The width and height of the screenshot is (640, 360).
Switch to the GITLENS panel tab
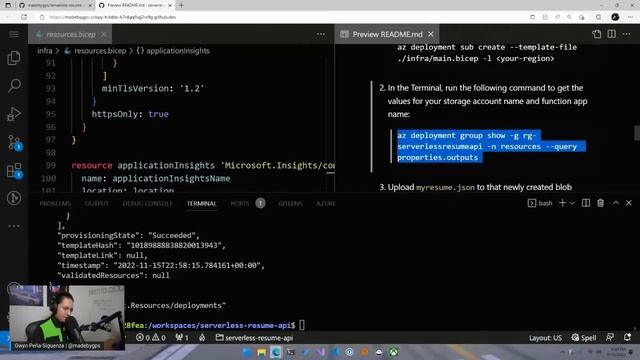[x=290, y=203]
